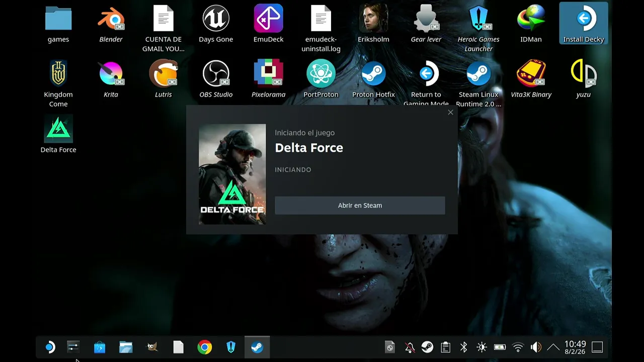Open the screen brightness tray icon

point(481,347)
